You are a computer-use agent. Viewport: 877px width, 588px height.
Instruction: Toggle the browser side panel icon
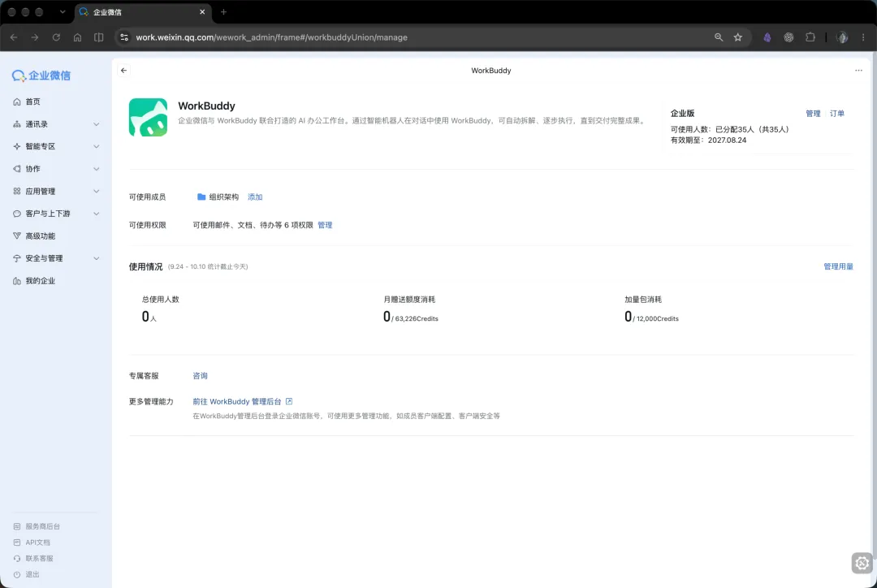click(x=98, y=37)
